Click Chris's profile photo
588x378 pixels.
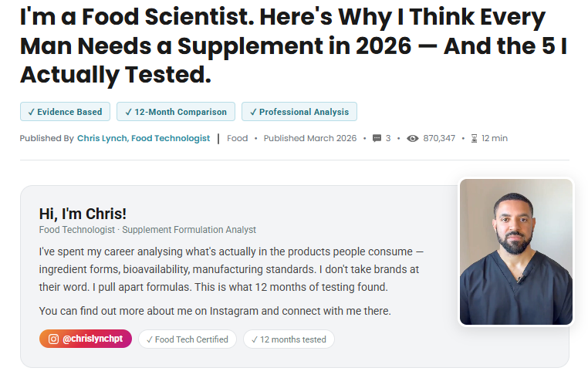coord(516,251)
